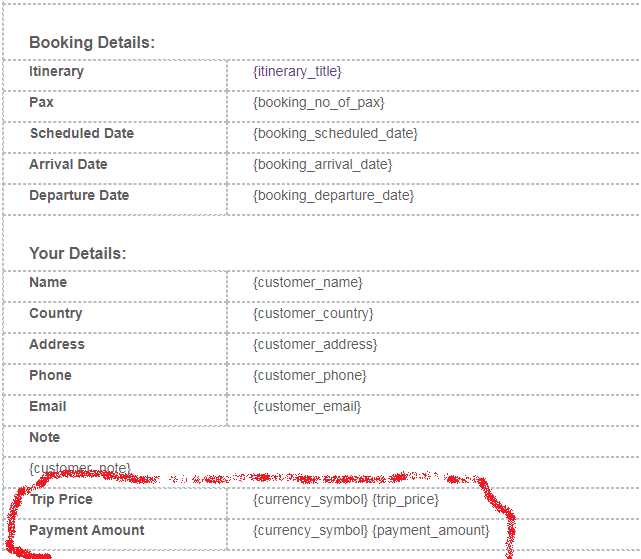641x559 pixels.
Task: Click the {booking_arrival_date} placeholder
Action: [x=323, y=165]
